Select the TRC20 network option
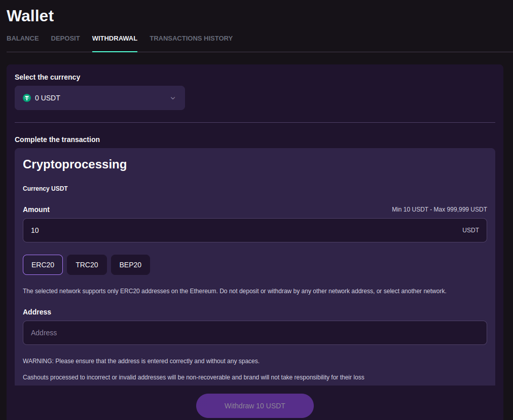 (x=87, y=265)
